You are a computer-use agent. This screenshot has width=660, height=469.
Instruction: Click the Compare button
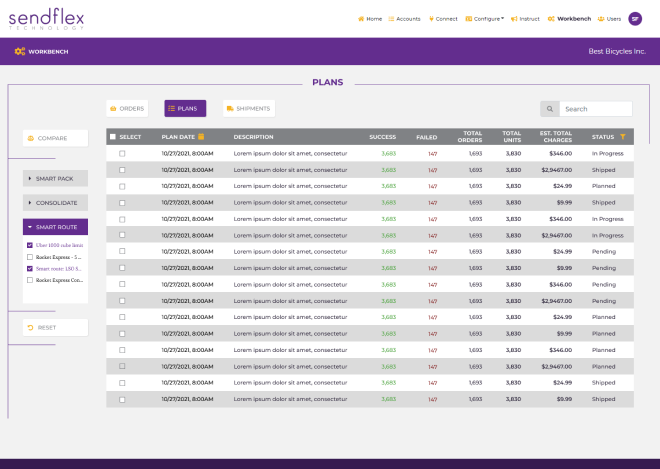[55, 138]
